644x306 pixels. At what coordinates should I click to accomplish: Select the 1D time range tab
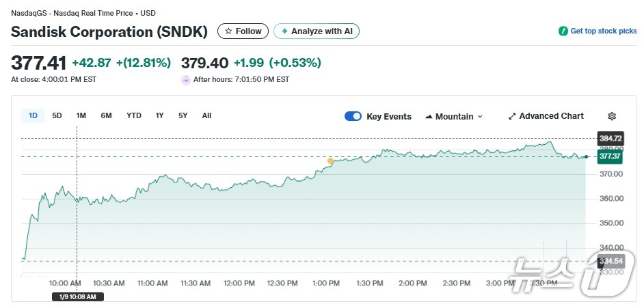33,115
